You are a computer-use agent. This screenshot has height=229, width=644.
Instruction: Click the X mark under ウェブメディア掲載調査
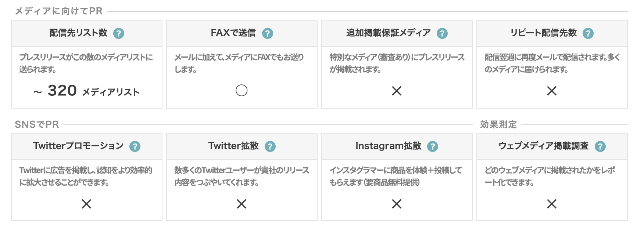[x=552, y=204]
